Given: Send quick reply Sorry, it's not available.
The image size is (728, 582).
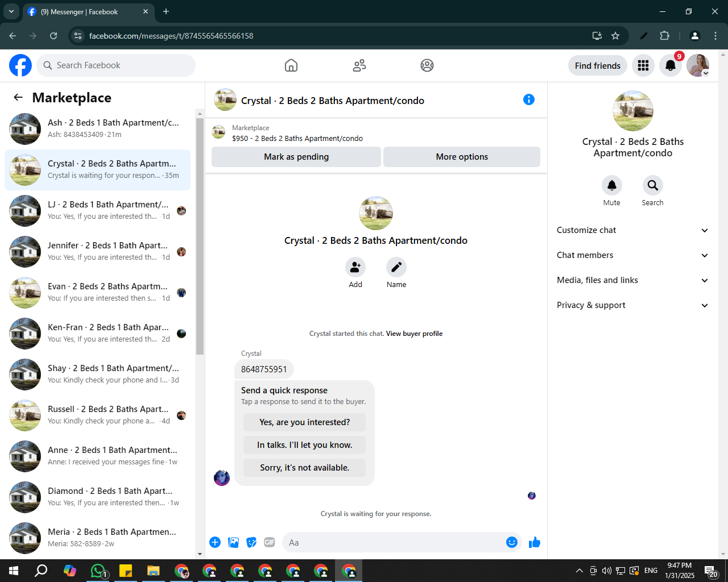Looking at the screenshot, I should [305, 468].
